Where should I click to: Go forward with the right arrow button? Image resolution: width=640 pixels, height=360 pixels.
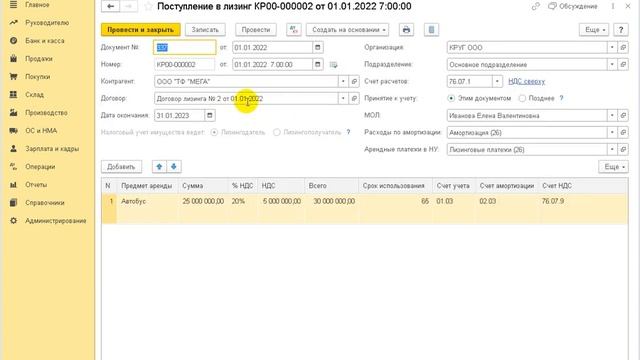129,7
